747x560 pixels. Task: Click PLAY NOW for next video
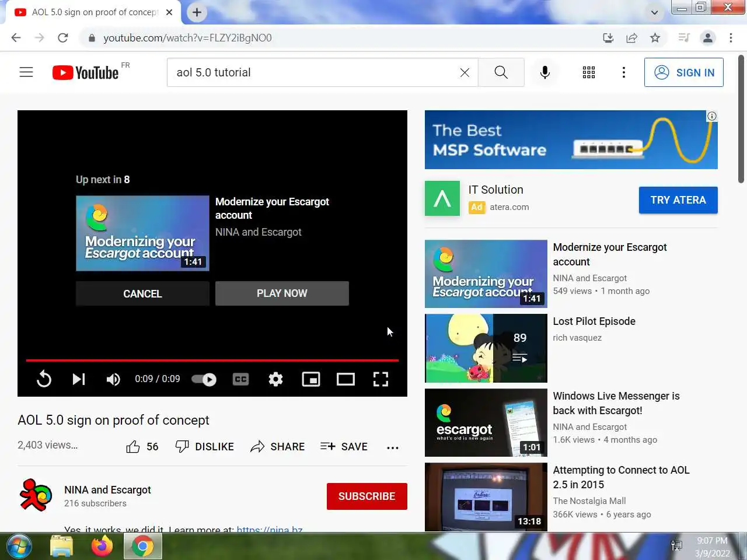pyautogui.click(x=282, y=293)
